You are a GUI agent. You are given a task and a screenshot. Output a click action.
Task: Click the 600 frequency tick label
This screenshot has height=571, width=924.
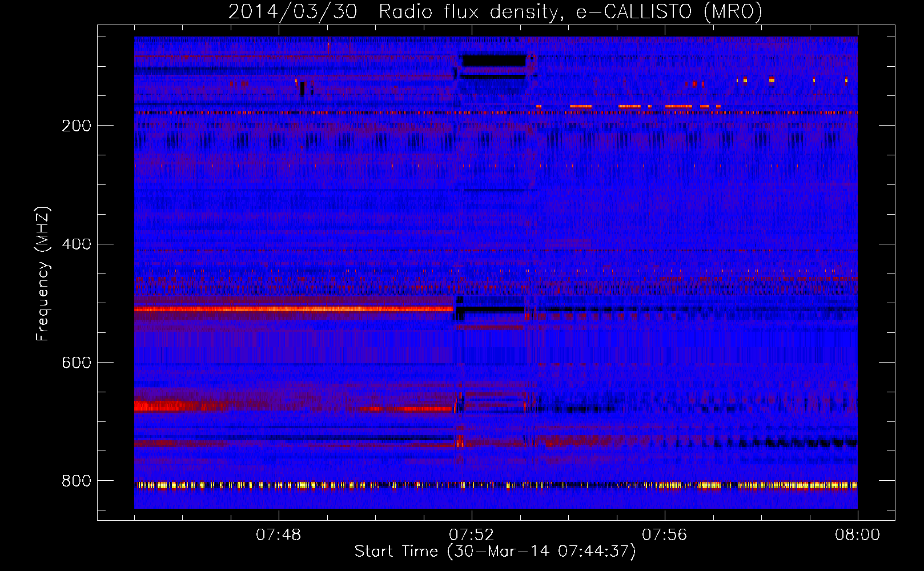coord(77,363)
